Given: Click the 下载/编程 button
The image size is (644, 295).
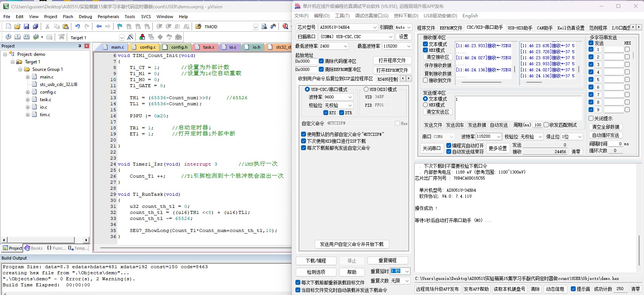Looking at the screenshot, I should click(x=316, y=261).
